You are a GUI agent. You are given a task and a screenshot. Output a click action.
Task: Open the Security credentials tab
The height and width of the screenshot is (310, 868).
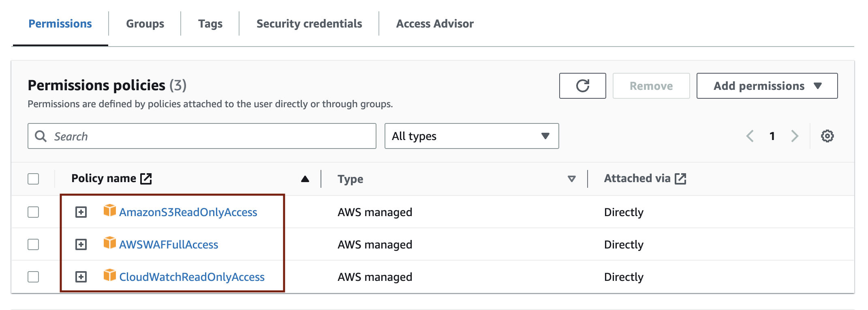(309, 24)
